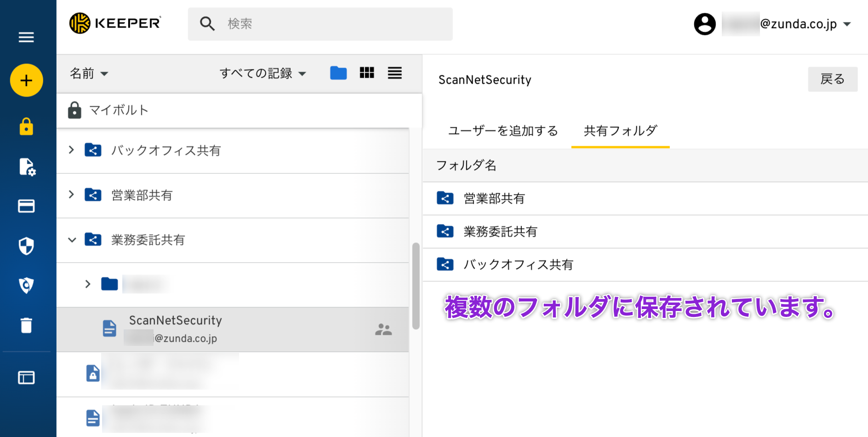868x437 pixels.
Task: Collapse the 業務委託共有 shared folder
Action: pyautogui.click(x=72, y=240)
